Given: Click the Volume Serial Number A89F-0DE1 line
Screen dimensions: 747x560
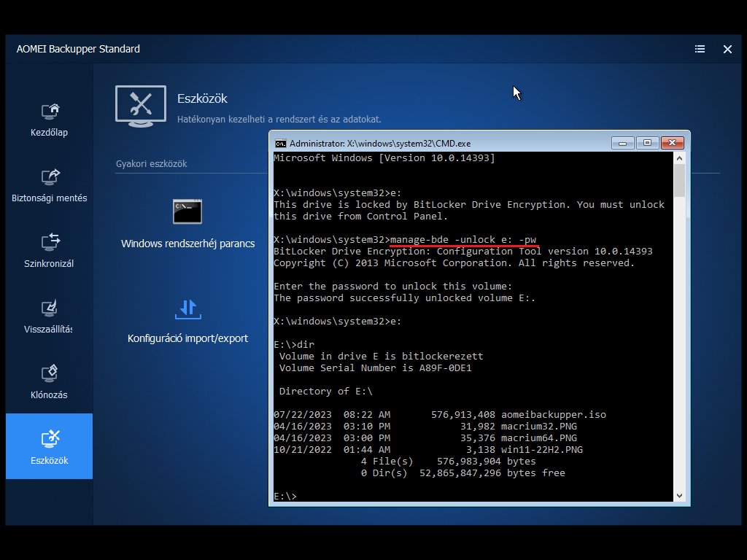Looking at the screenshot, I should (x=376, y=368).
